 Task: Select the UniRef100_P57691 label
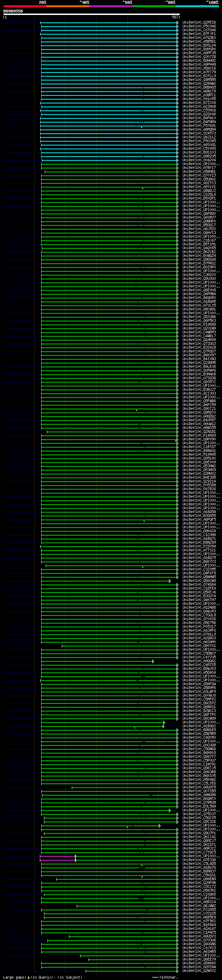tap(199, 125)
